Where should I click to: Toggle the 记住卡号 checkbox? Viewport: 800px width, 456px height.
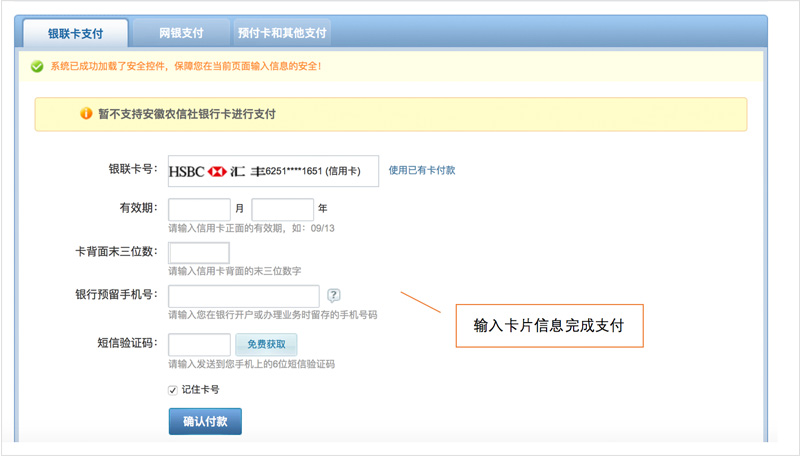[x=173, y=390]
